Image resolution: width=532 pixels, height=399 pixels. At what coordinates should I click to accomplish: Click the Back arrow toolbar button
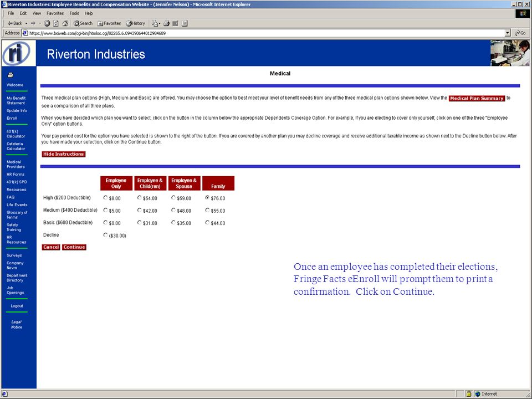14,23
